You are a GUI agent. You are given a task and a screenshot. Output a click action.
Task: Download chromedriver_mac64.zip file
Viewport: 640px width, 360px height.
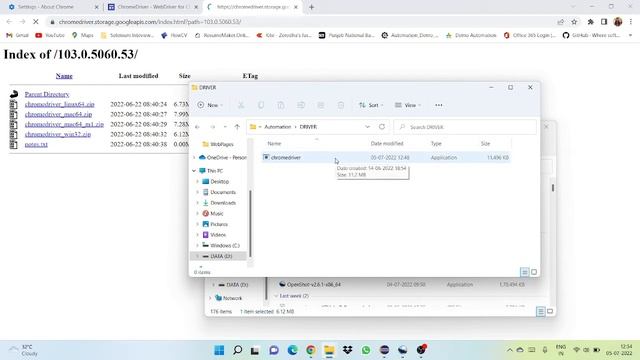pos(58,114)
